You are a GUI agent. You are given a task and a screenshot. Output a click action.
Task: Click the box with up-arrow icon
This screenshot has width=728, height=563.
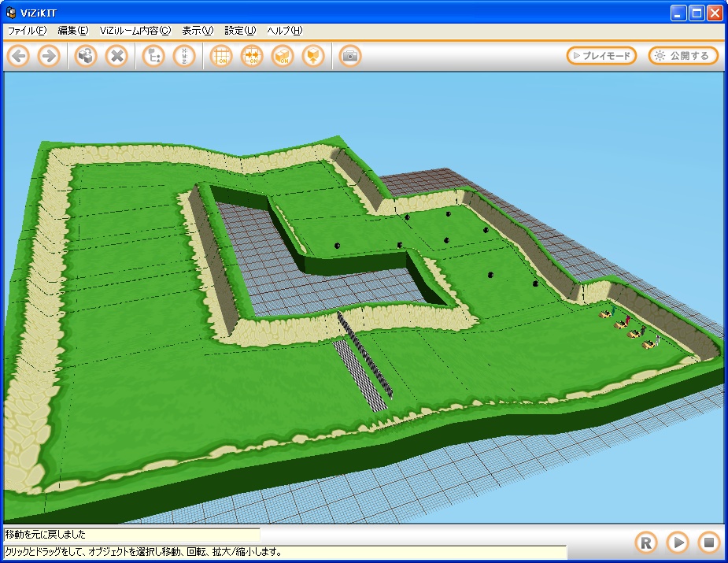click(x=313, y=56)
